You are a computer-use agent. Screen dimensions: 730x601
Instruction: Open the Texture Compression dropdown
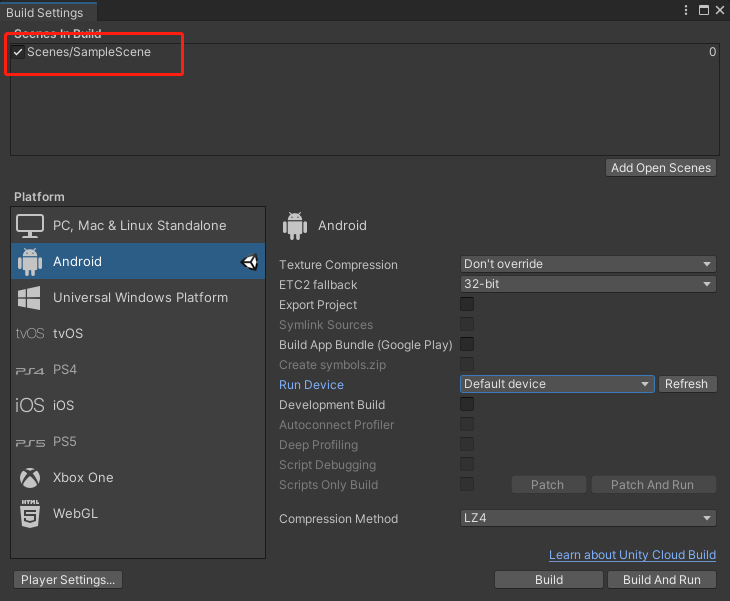[588, 264]
